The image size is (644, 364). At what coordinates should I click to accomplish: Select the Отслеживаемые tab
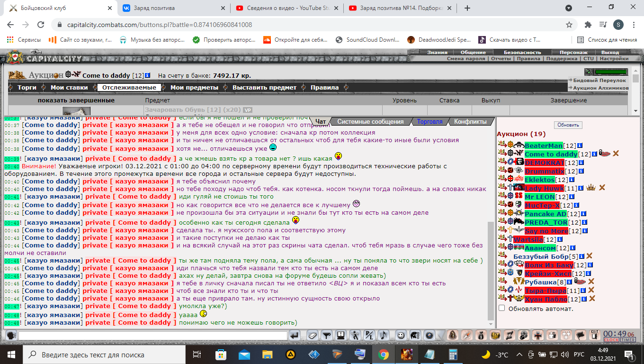coord(130,87)
